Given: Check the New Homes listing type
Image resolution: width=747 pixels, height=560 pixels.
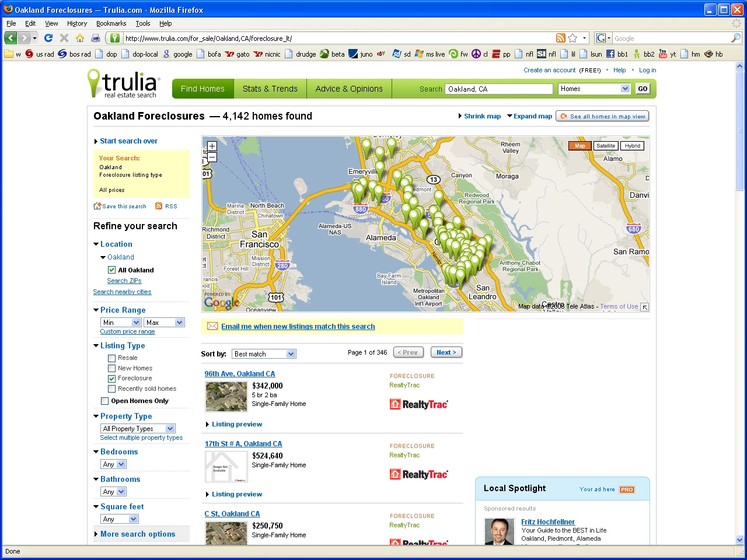Looking at the screenshot, I should point(111,369).
